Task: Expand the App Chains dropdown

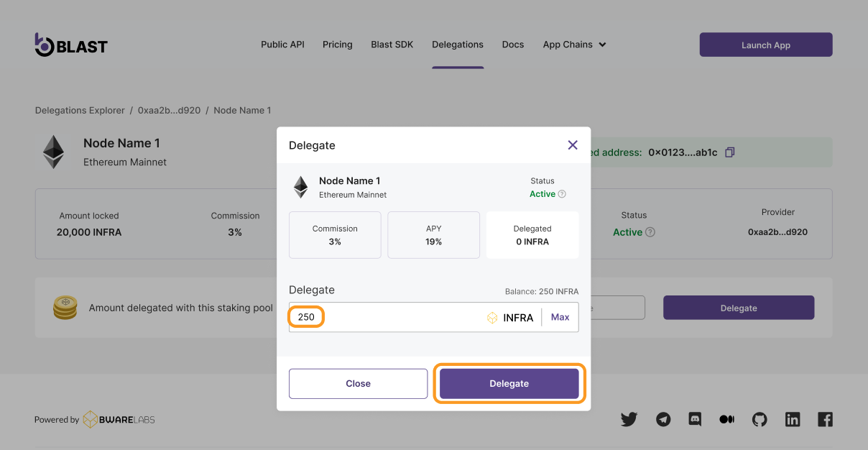Action: (574, 45)
